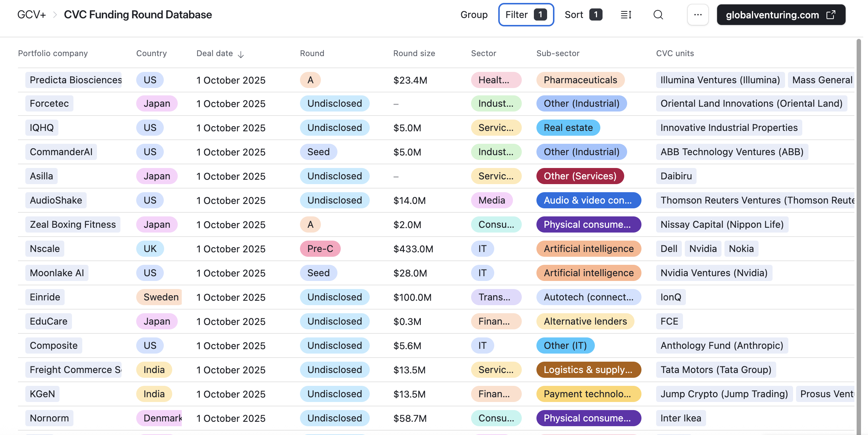Viewport: 868px width, 435px height.
Task: Open the row height icon
Action: (x=626, y=15)
